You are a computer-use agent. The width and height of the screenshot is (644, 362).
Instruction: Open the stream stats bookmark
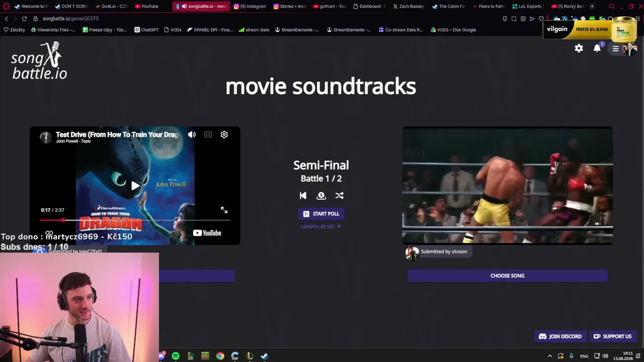(x=254, y=30)
